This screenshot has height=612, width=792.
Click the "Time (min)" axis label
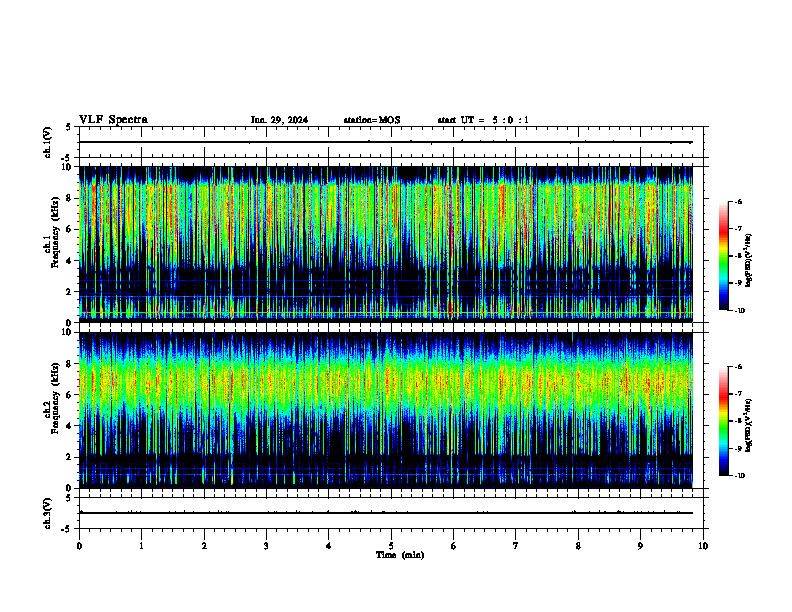400,555
